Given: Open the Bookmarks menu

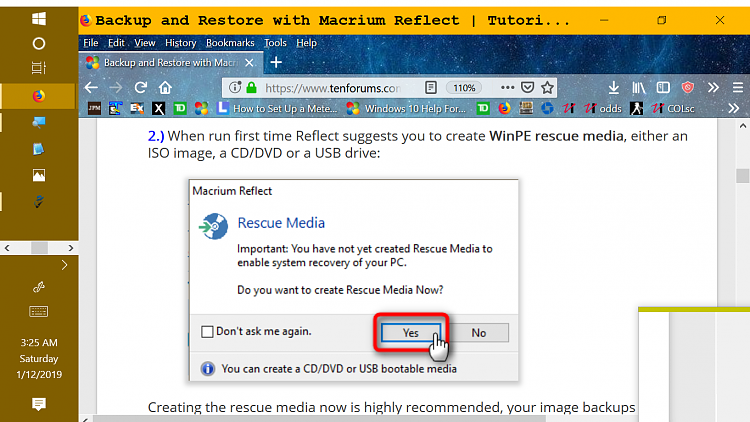Looking at the screenshot, I should [230, 43].
